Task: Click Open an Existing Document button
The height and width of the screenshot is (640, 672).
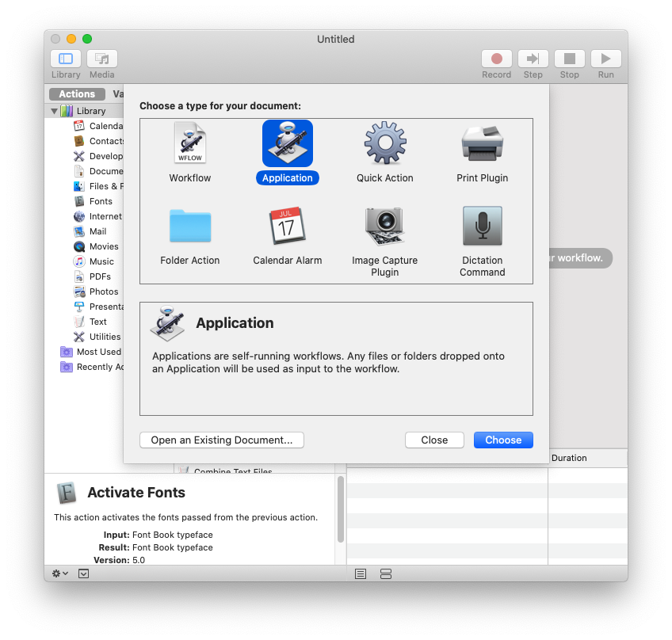Action: coord(222,440)
